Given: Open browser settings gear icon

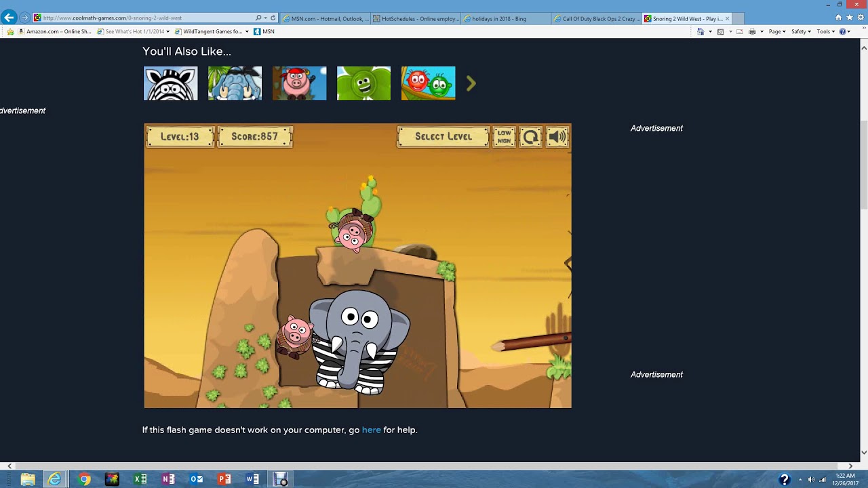Looking at the screenshot, I should pyautogui.click(x=860, y=18).
